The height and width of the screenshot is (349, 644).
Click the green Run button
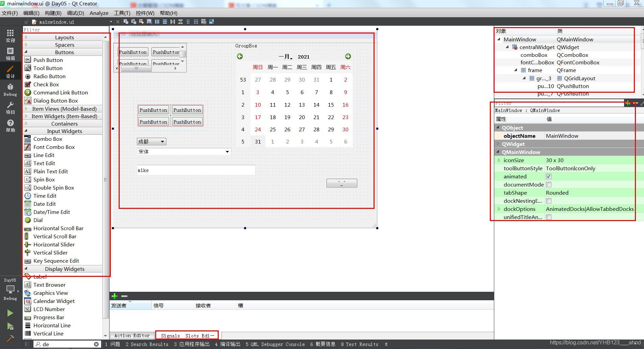coord(10,313)
